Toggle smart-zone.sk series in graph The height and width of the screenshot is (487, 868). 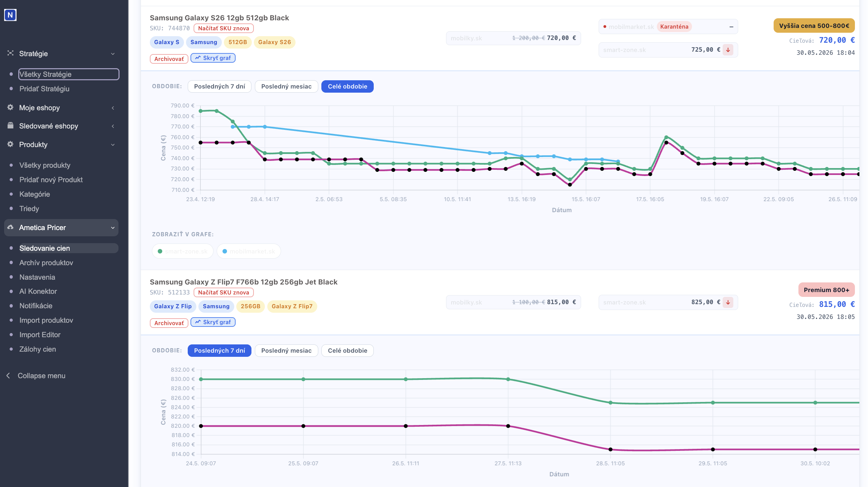pyautogui.click(x=183, y=251)
